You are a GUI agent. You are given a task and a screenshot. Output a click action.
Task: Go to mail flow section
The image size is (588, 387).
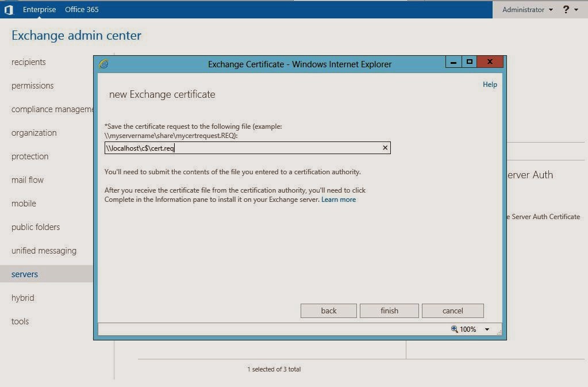(28, 180)
